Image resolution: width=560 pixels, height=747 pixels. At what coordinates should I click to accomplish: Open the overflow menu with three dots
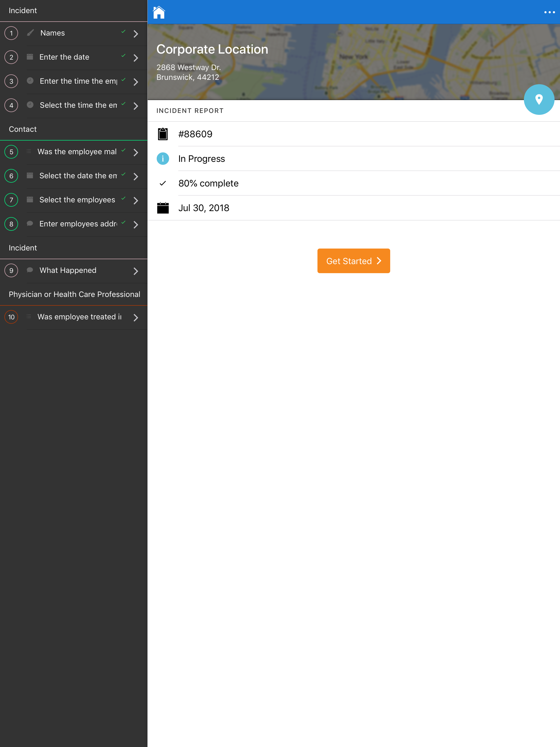(549, 12)
